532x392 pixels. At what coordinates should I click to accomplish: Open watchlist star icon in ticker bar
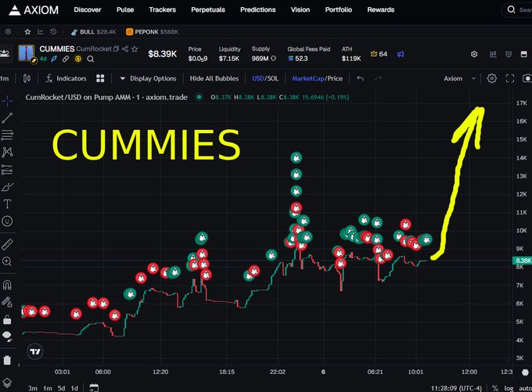(27, 32)
